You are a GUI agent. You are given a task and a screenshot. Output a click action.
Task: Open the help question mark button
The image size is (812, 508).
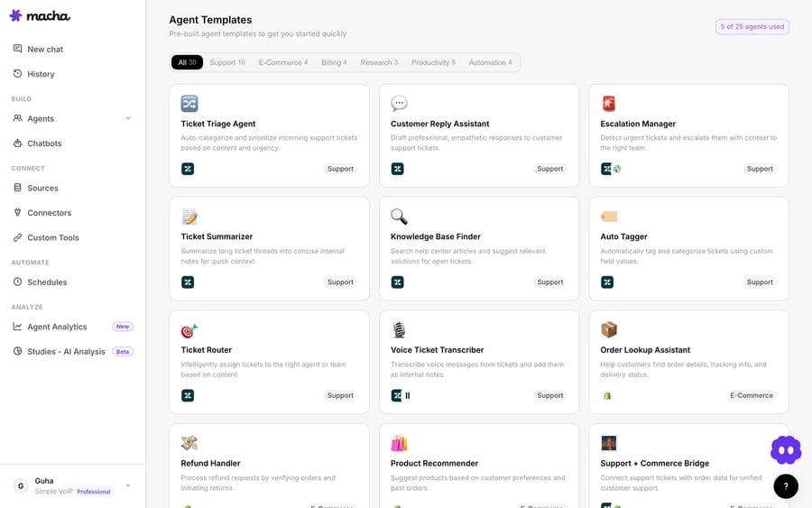tap(786, 486)
